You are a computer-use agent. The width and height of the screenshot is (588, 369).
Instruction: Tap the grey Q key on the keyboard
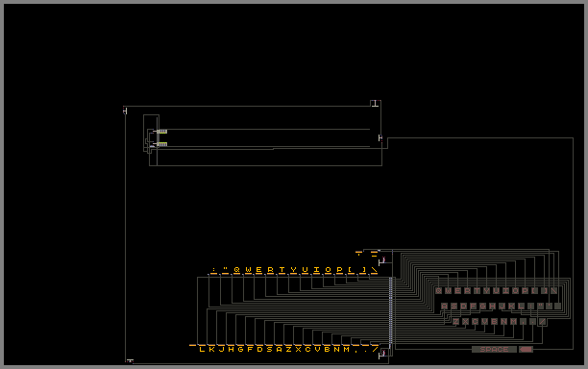pos(438,290)
